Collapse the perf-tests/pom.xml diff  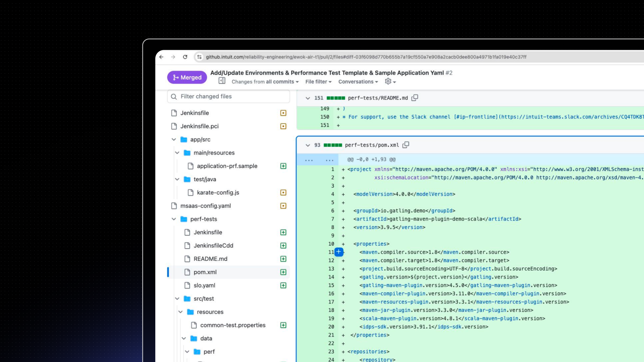click(x=308, y=145)
